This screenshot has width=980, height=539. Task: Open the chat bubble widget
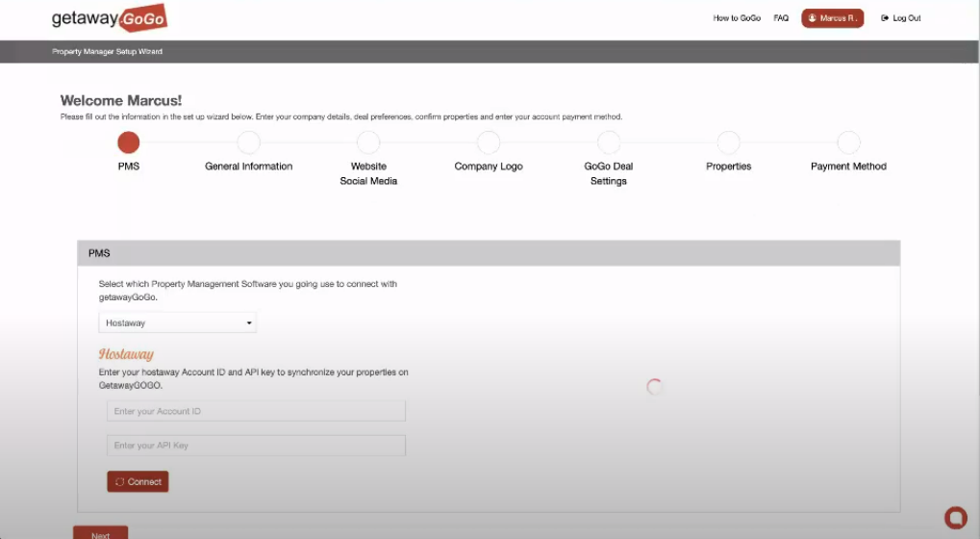pyautogui.click(x=956, y=517)
